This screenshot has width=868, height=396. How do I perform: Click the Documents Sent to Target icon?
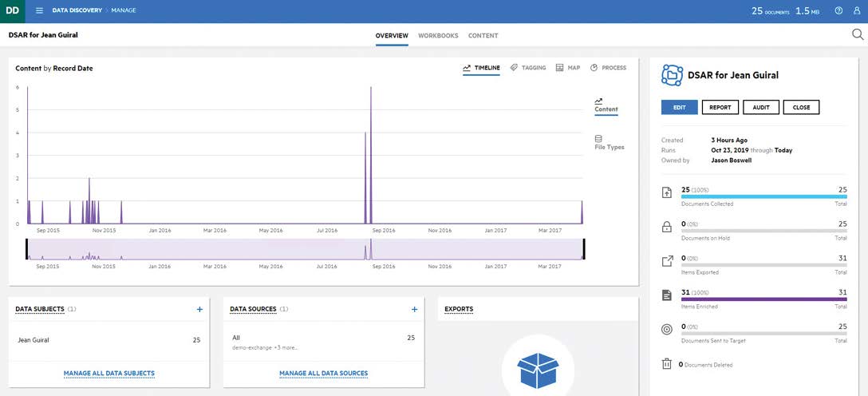coord(667,330)
